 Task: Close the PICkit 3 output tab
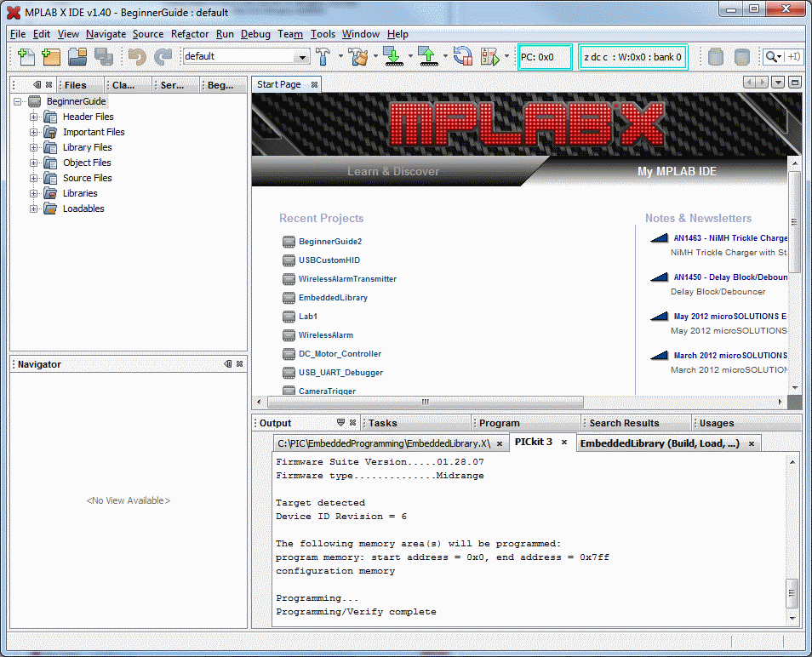(x=564, y=443)
